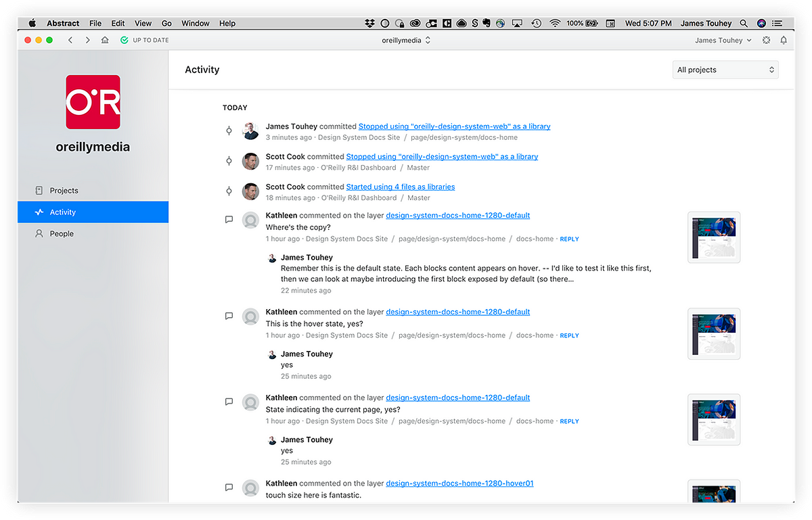Screen dimensions: 812x520
Task: Click comment icon beside "touch size here is fantastic"
Action: point(229,488)
